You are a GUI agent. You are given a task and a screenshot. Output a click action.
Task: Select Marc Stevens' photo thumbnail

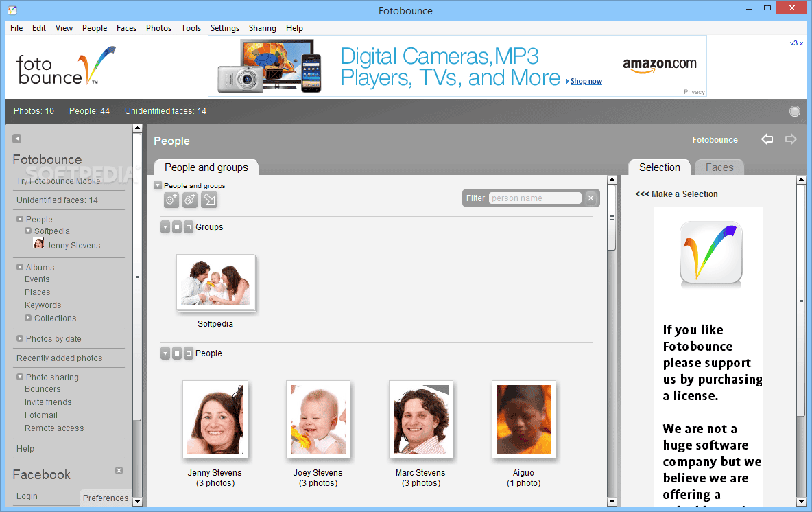(x=421, y=419)
